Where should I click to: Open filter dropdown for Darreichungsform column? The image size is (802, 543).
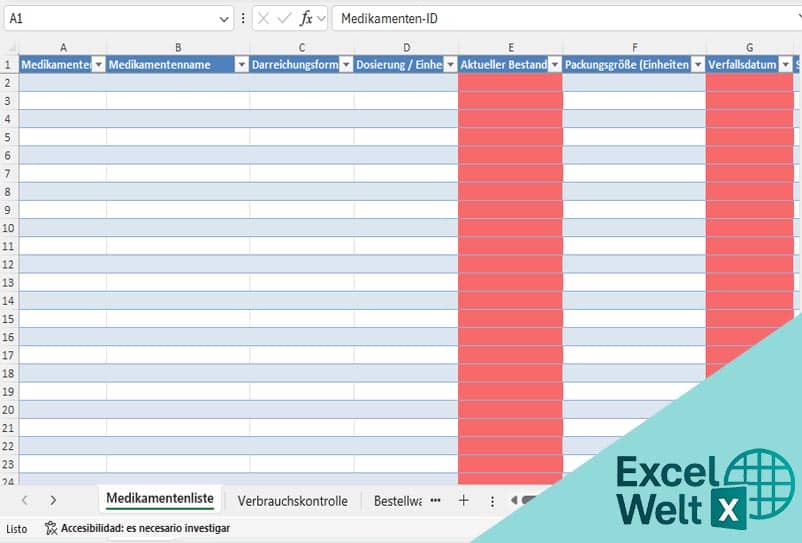click(x=346, y=64)
